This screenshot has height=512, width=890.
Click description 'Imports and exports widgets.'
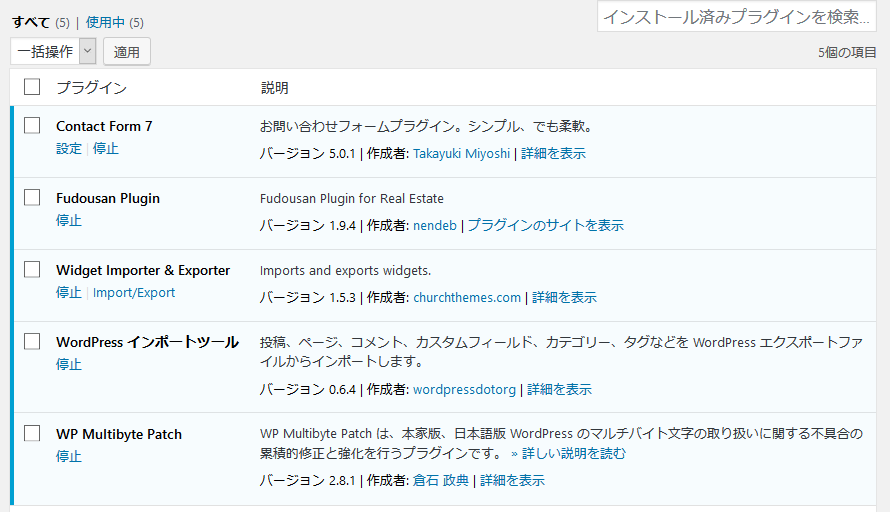(x=345, y=271)
